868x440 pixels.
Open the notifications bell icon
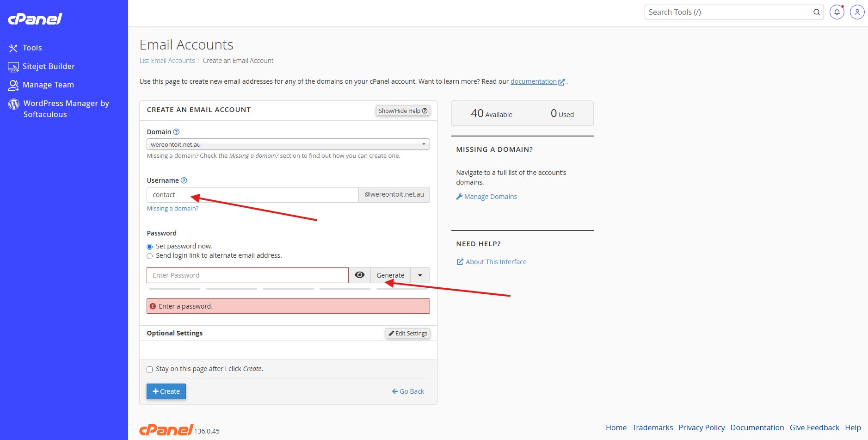[x=837, y=12]
